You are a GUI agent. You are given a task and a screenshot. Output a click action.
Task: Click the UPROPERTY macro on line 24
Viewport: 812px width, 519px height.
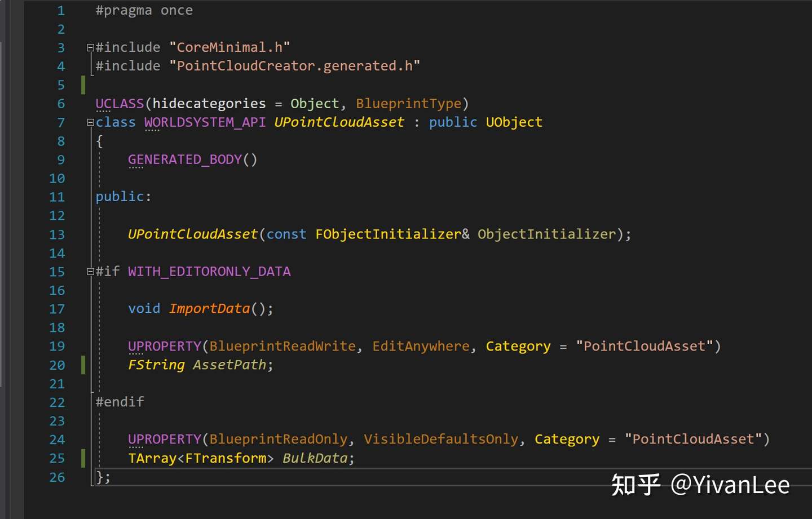point(165,439)
